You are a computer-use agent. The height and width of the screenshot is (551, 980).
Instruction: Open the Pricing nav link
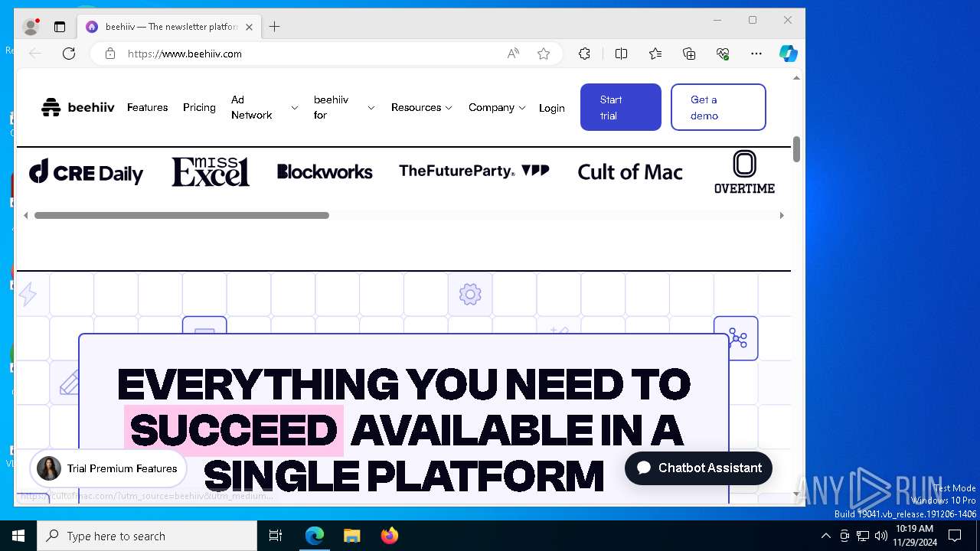coord(199,107)
